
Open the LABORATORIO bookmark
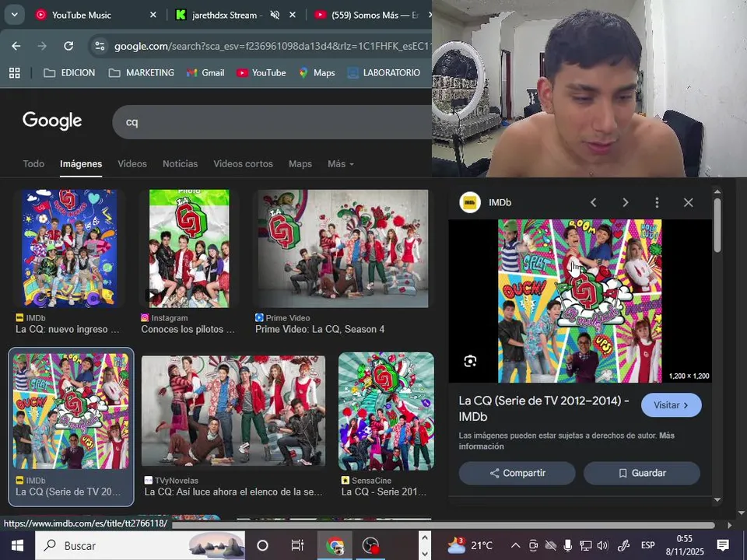(384, 73)
